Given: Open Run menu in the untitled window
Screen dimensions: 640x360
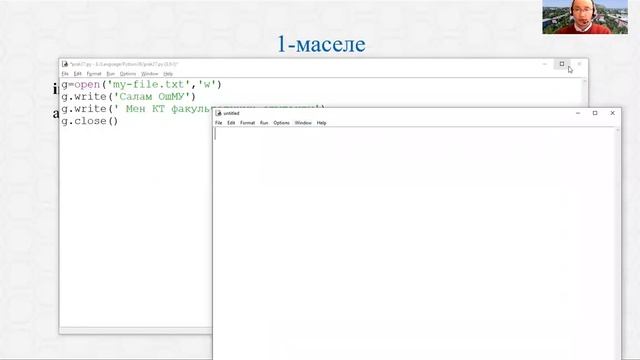Looking at the screenshot, I should coord(264,123).
